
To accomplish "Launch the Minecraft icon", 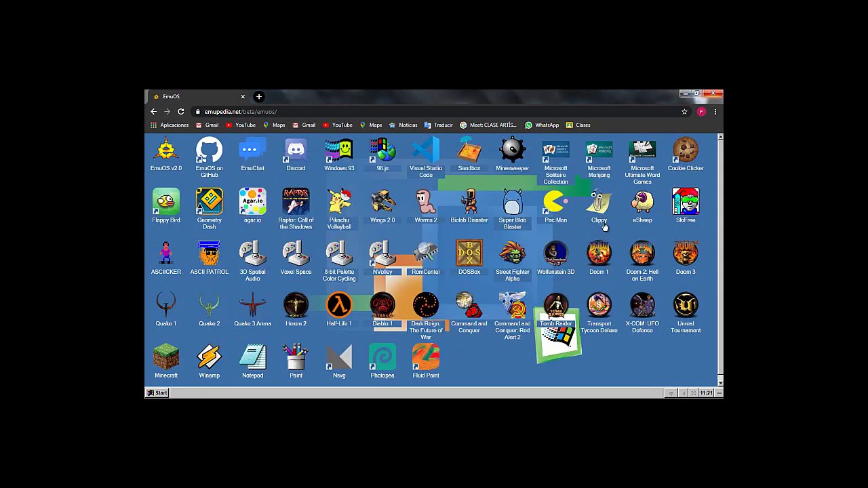I will 166,361.
